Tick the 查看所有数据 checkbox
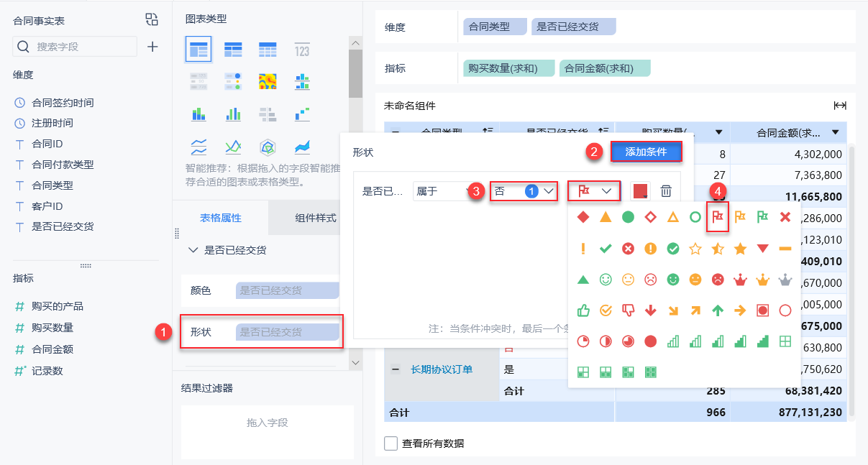The height and width of the screenshot is (465, 868). pyautogui.click(x=390, y=443)
